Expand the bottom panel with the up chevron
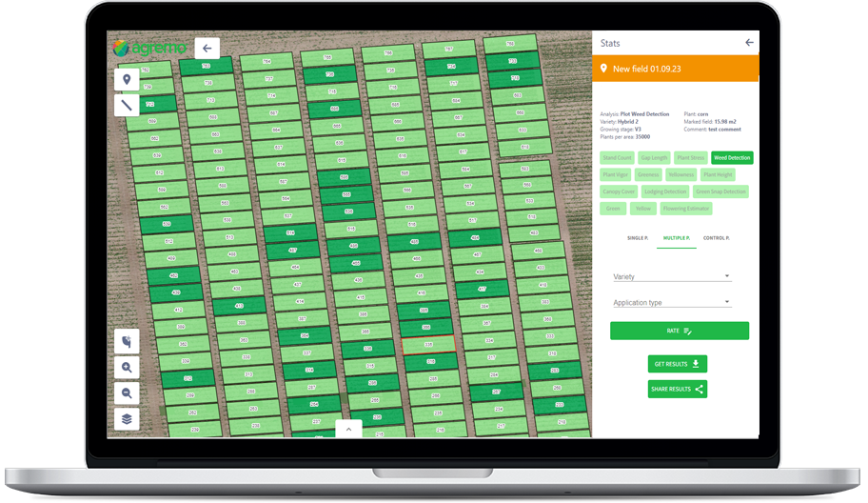The height and width of the screenshot is (503, 868). (x=349, y=430)
